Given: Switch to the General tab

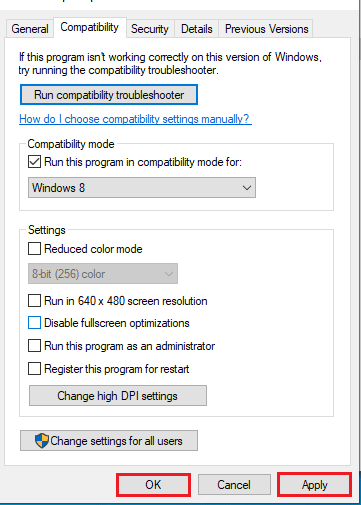Looking at the screenshot, I should (x=30, y=29).
